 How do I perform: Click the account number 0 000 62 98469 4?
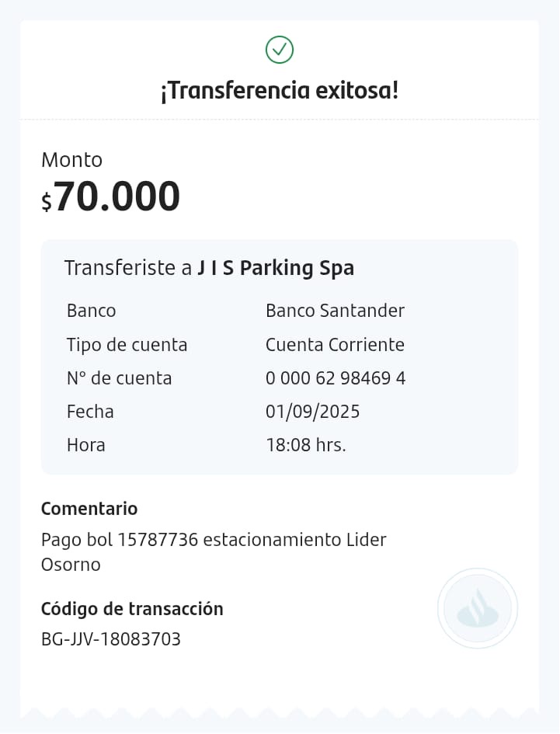(x=336, y=378)
